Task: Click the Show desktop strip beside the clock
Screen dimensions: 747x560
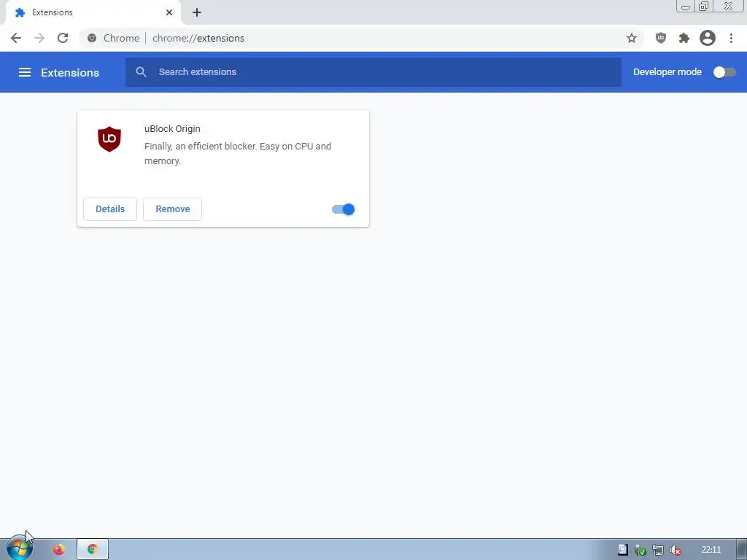Action: (742, 550)
